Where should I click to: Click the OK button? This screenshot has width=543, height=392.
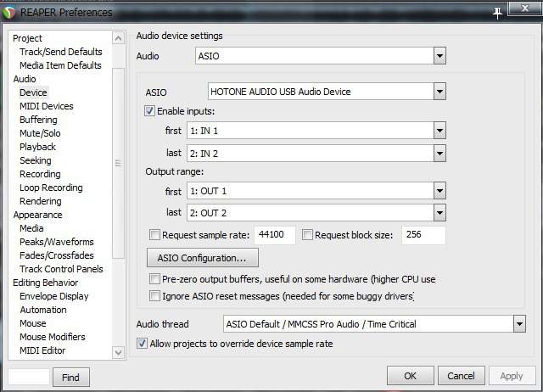411,376
